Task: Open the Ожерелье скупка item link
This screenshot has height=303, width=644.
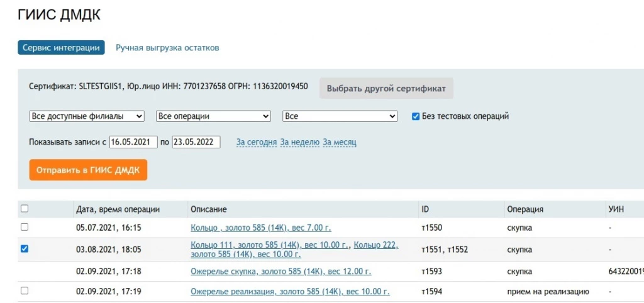Action: [280, 272]
